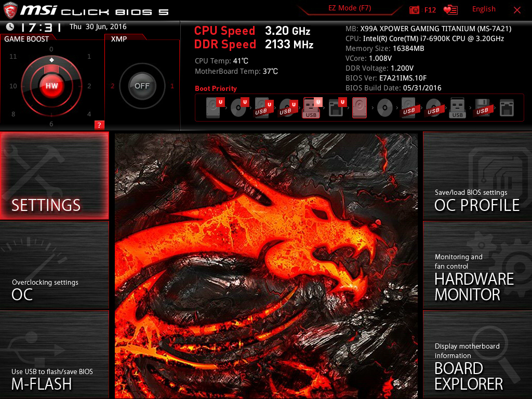Image resolution: width=532 pixels, height=399 pixels.
Task: Select the legacy CD/DVD boot device icon
Action: click(385, 108)
